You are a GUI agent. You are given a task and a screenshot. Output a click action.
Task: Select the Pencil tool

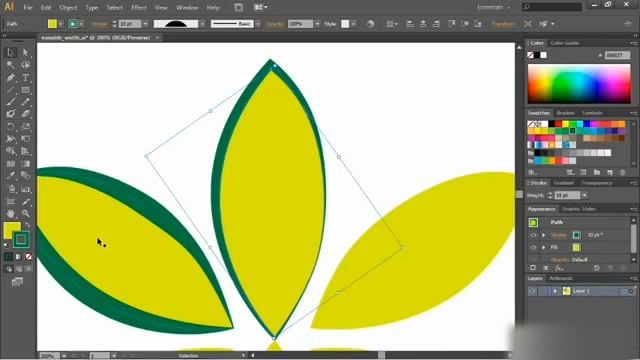click(x=25, y=102)
